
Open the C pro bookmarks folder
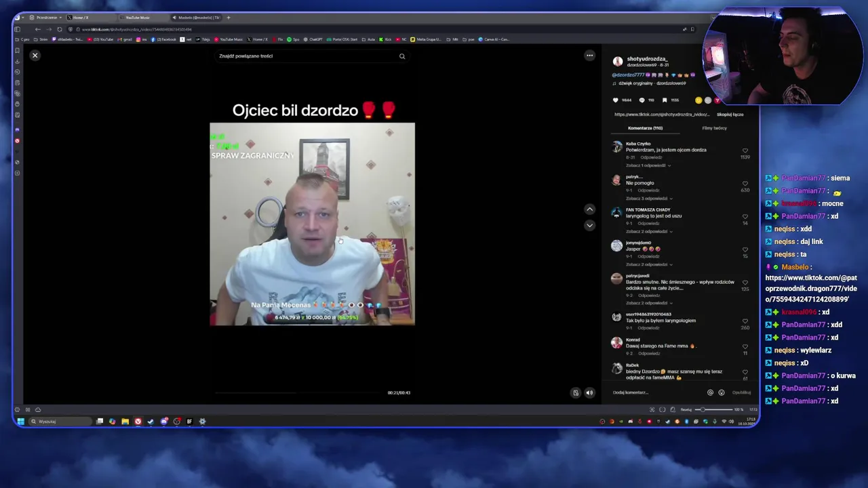23,39
